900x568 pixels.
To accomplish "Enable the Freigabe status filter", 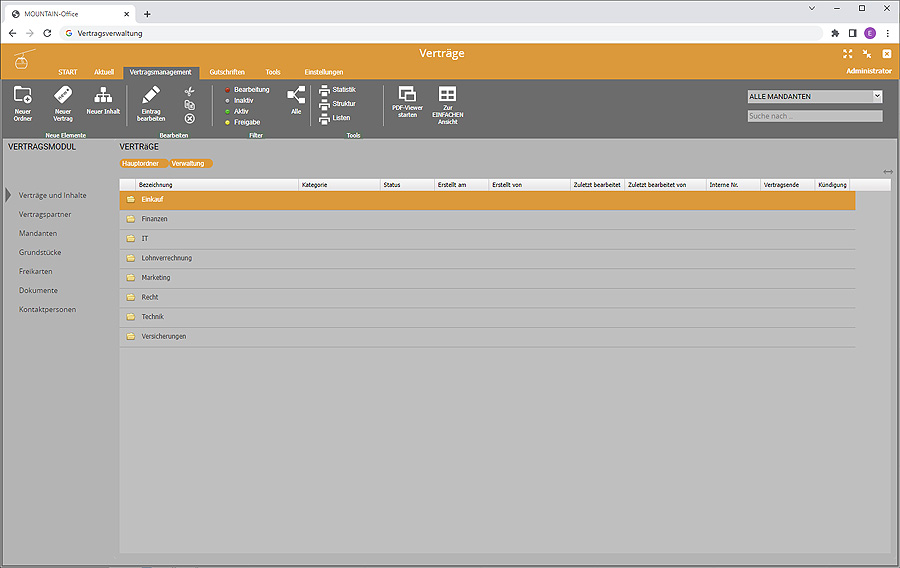I will 246,122.
